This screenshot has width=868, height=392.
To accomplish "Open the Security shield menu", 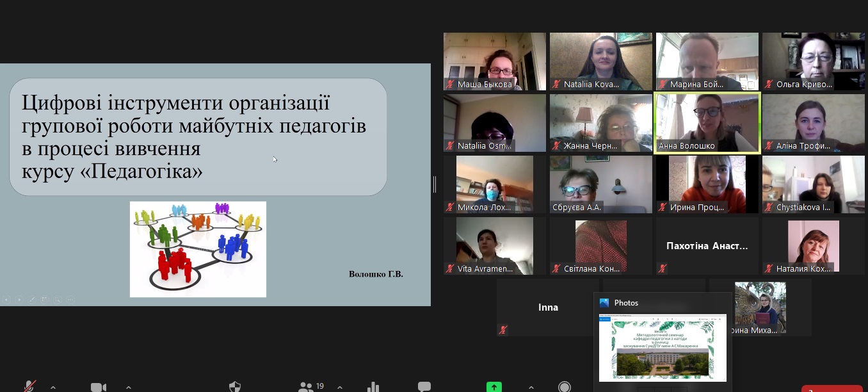I will [235, 387].
